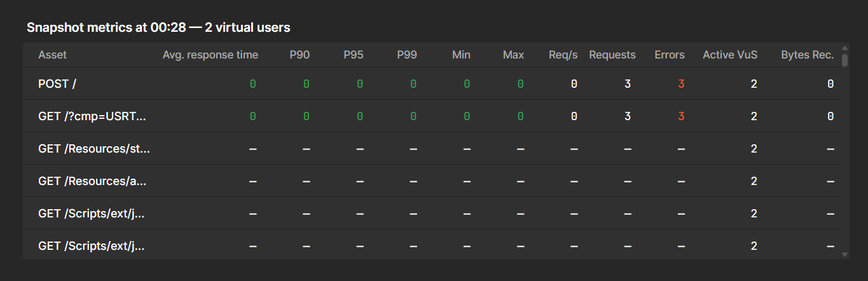
Task: Click the Active VuS column header
Action: pyautogui.click(x=730, y=55)
